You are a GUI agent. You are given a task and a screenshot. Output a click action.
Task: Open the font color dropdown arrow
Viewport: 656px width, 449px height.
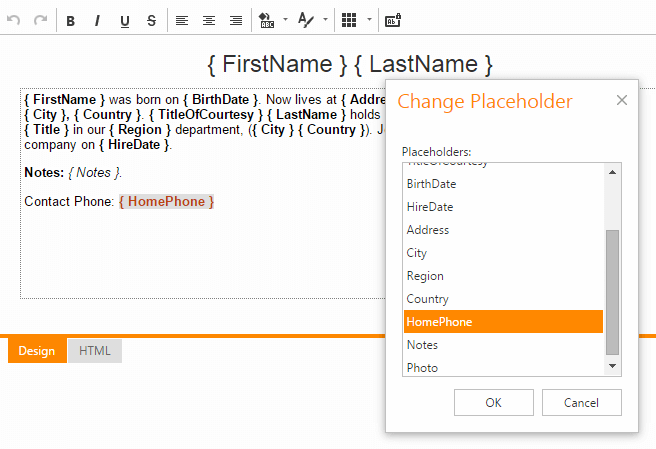326,20
